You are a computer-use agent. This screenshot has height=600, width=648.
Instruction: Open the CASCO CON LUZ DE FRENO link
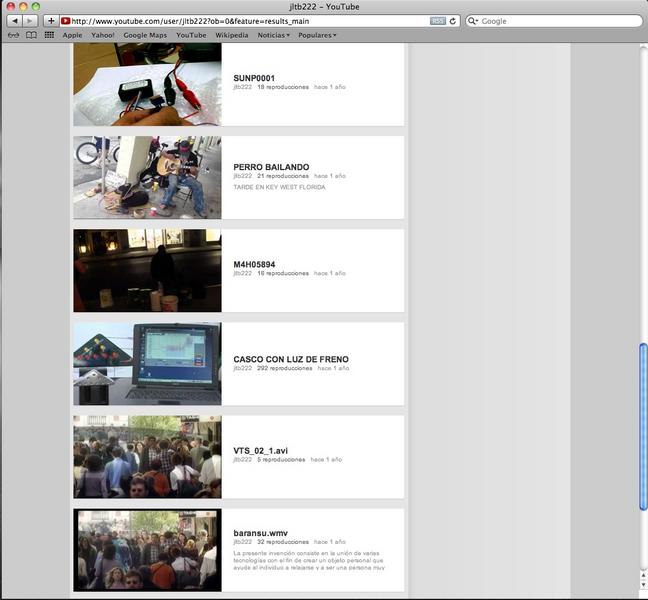coord(291,359)
